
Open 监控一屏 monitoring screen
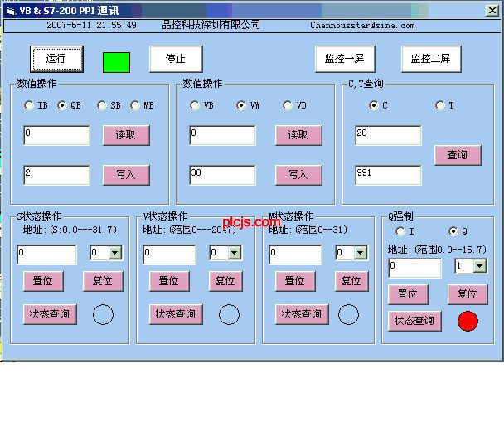tap(345, 59)
